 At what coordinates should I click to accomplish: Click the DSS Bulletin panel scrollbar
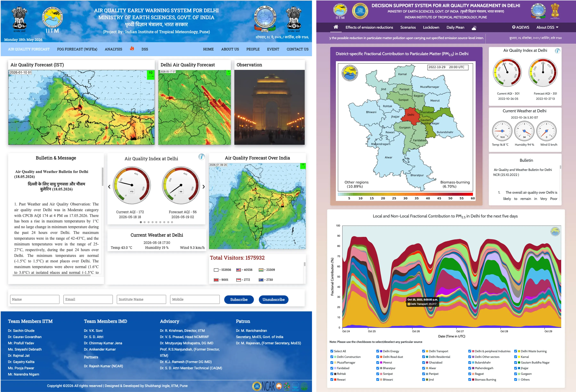click(560, 167)
